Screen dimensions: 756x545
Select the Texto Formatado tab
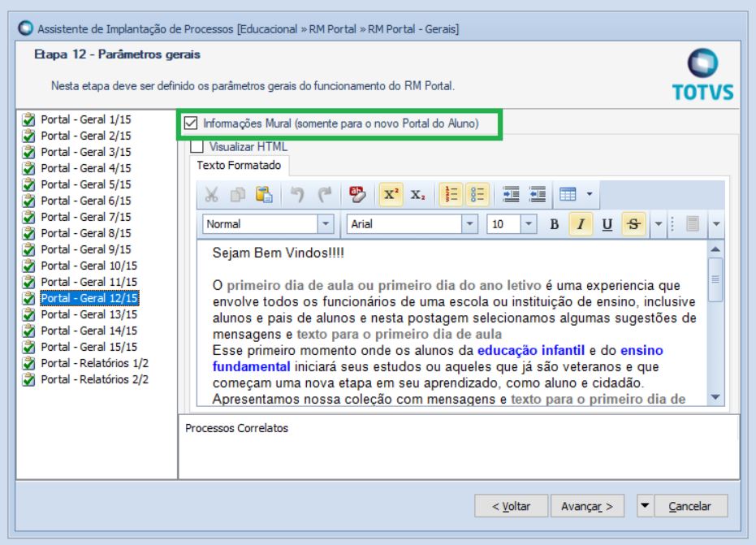(239, 166)
